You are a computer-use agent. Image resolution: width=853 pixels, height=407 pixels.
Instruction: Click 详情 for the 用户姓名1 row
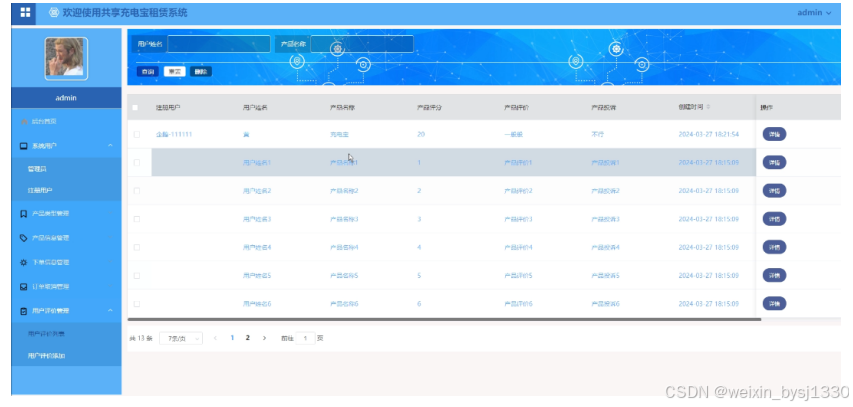[774, 162]
